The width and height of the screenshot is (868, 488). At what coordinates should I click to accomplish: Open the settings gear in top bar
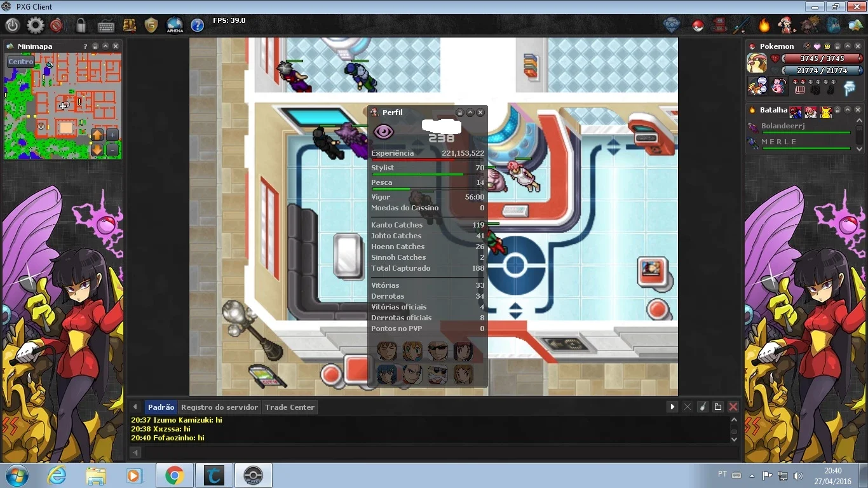click(35, 25)
